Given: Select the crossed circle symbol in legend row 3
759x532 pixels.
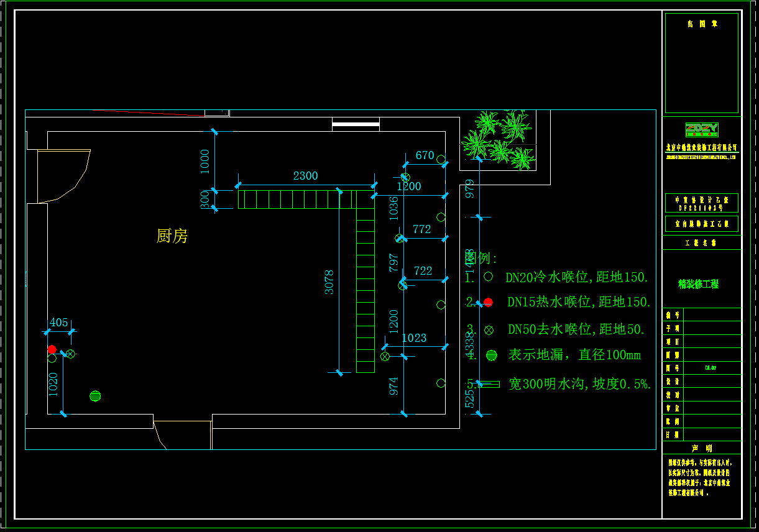Looking at the screenshot, I should 489,329.
